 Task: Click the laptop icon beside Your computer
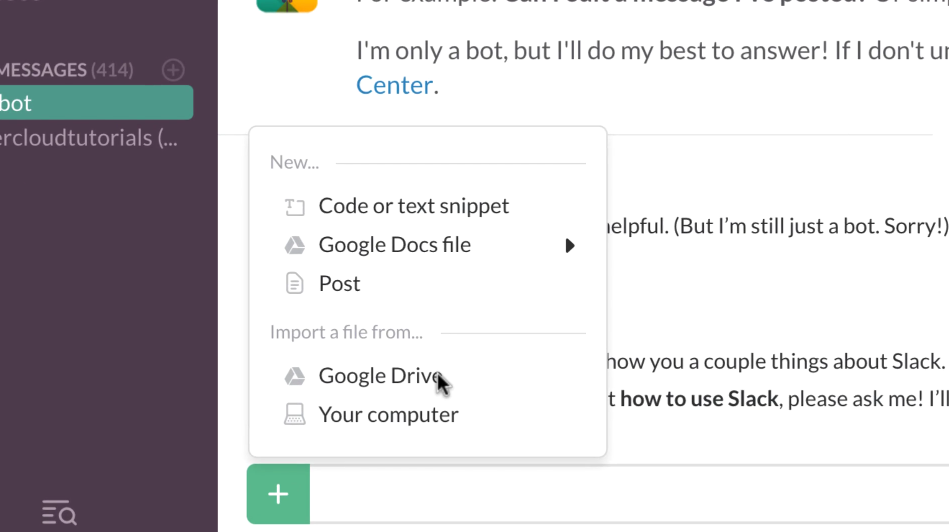(x=295, y=415)
